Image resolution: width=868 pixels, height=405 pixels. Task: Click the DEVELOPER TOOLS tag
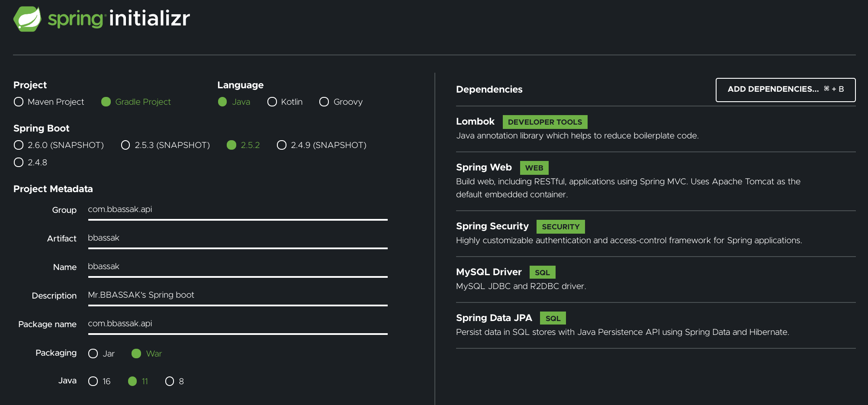point(545,122)
